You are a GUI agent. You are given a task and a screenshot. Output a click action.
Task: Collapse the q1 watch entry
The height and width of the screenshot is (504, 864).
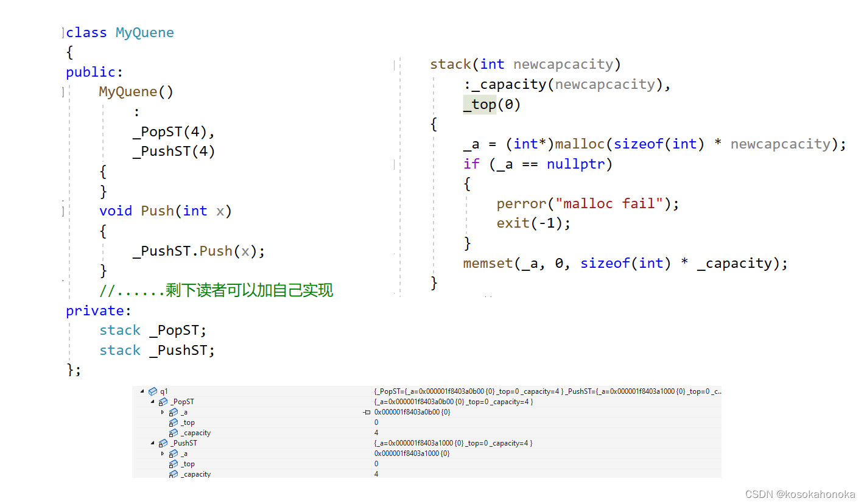click(142, 391)
